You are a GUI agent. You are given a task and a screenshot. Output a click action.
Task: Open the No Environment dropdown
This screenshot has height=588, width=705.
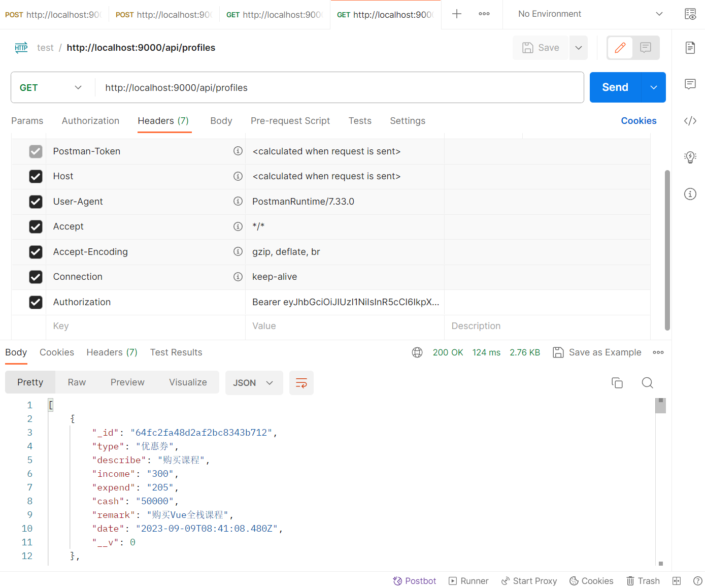click(590, 14)
